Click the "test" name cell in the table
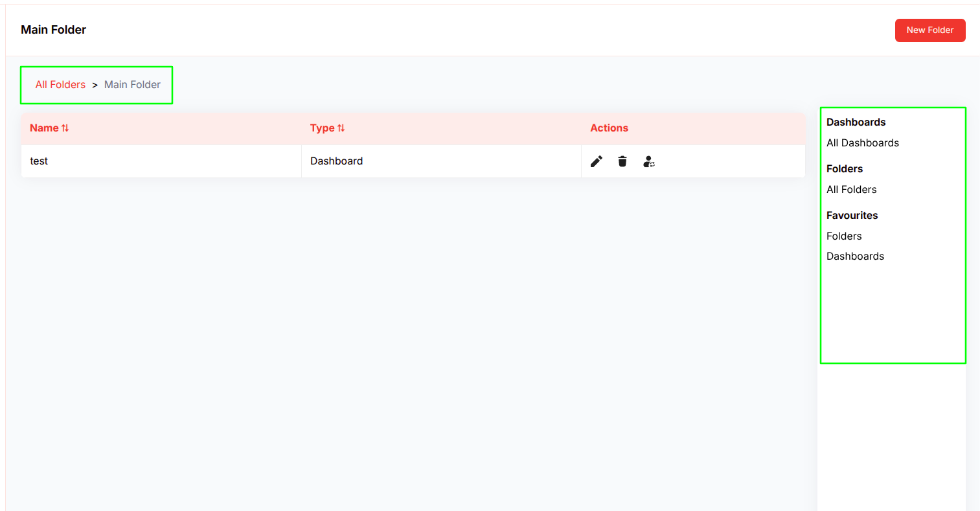The height and width of the screenshot is (511, 980). 161,161
